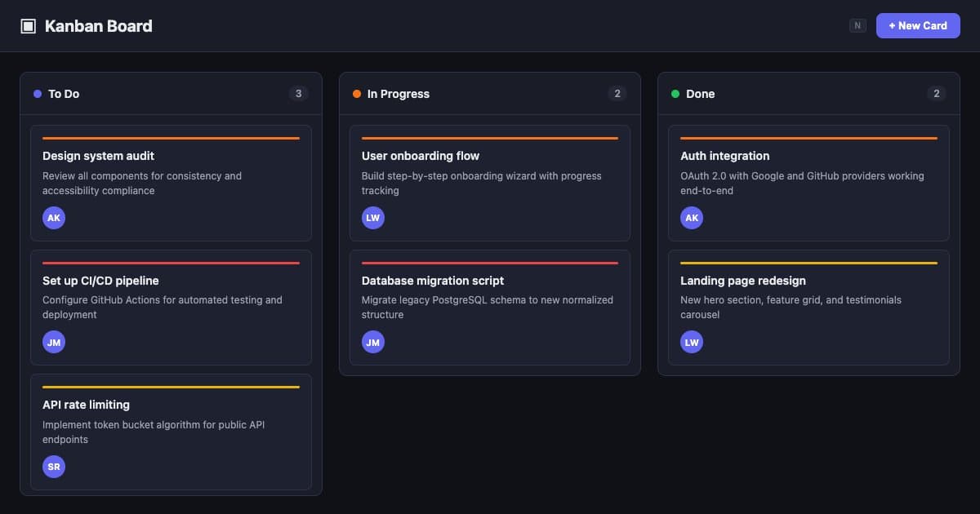The width and height of the screenshot is (980, 514).
Task: Click the Done column card count badge
Action: [x=937, y=94]
